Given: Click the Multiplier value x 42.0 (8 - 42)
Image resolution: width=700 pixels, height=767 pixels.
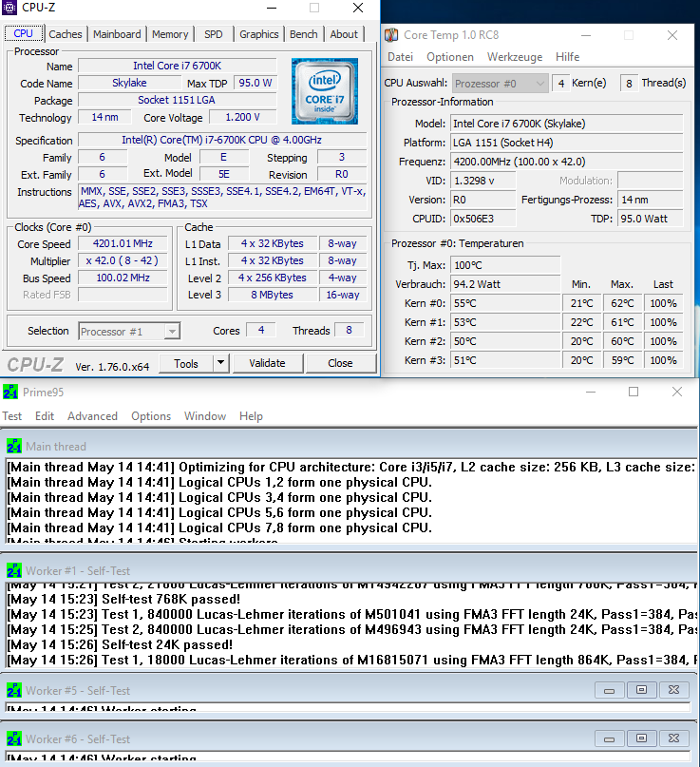Looking at the screenshot, I should 123,260.
